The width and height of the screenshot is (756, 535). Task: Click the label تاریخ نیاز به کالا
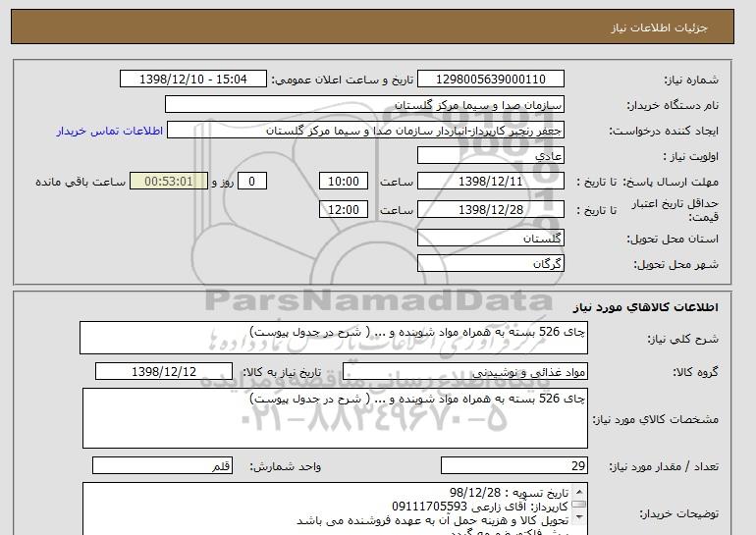(x=282, y=372)
